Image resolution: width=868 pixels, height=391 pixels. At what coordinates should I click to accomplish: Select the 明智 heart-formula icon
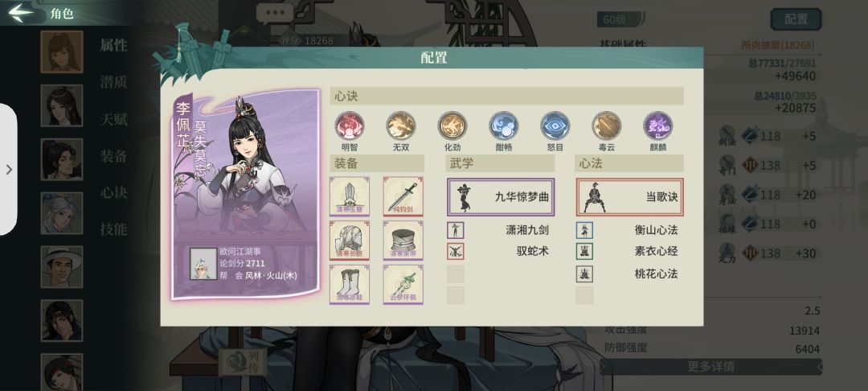(350, 126)
